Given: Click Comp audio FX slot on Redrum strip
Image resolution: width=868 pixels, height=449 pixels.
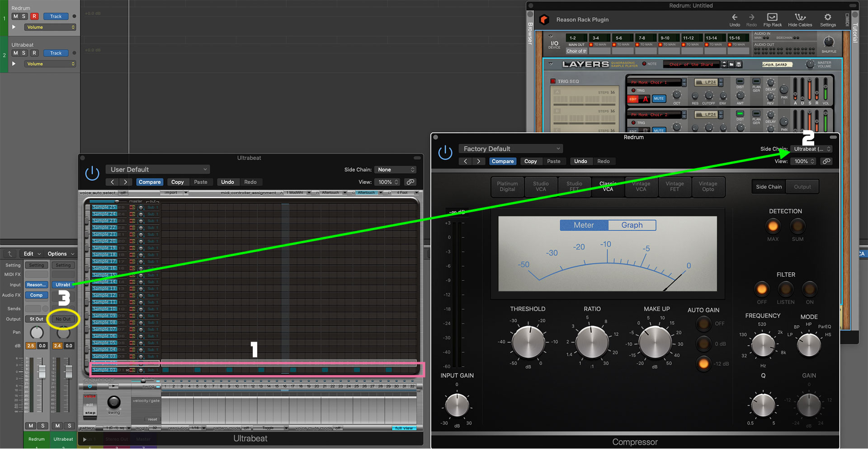Looking at the screenshot, I should tap(37, 295).
